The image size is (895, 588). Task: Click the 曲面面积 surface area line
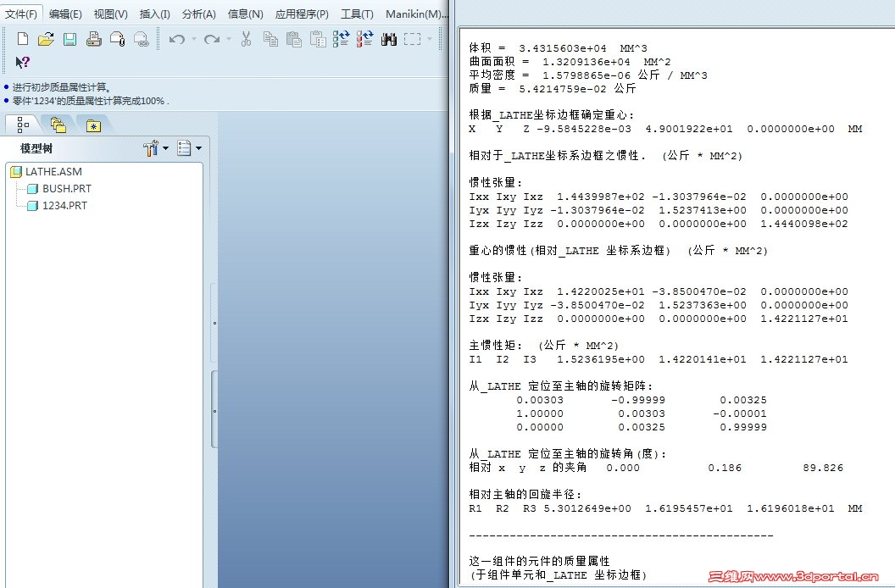[570, 62]
